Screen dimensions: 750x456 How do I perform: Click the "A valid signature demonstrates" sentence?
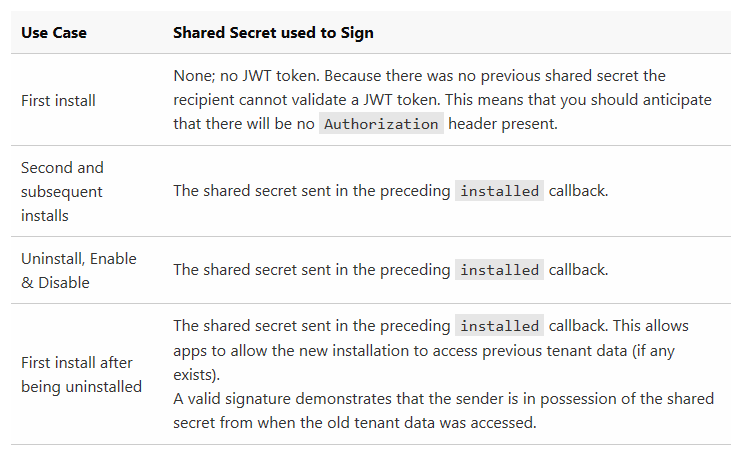(283, 398)
